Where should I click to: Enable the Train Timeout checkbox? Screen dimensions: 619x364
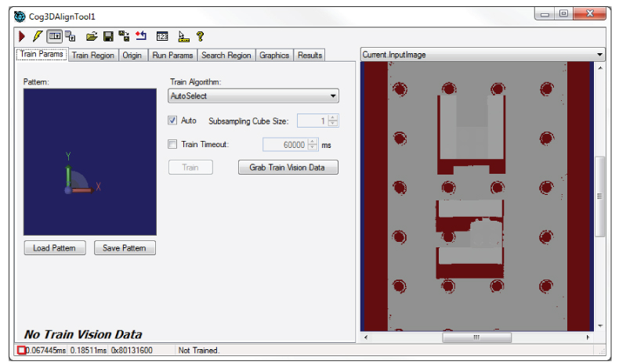[x=173, y=144]
